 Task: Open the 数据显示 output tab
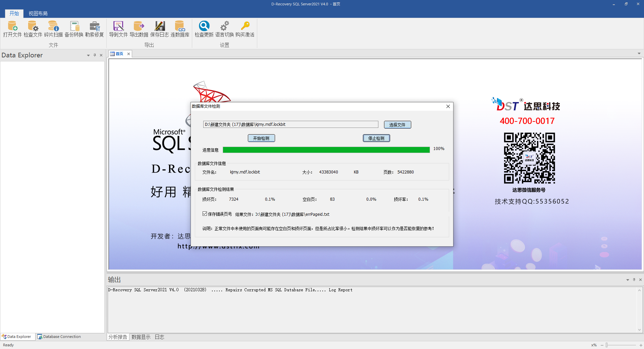[x=141, y=337]
